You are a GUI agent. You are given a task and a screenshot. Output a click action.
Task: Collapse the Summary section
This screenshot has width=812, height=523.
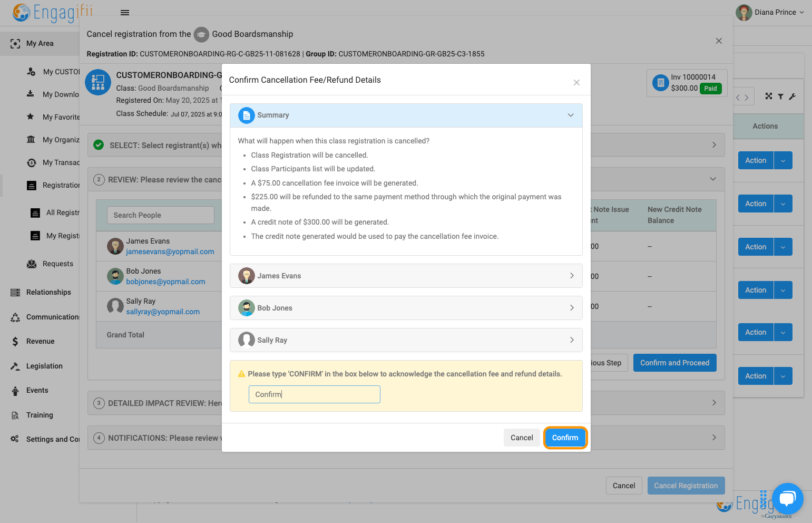pos(571,115)
